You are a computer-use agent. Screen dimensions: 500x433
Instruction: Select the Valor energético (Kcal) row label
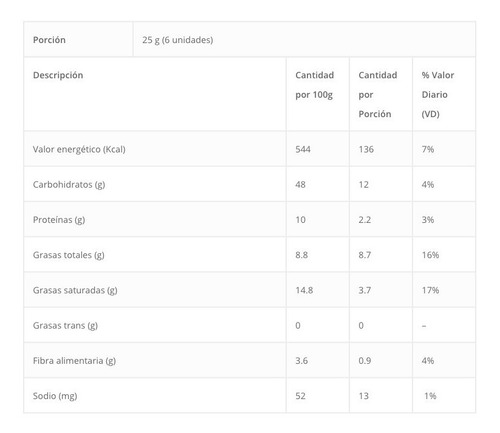[79, 149]
